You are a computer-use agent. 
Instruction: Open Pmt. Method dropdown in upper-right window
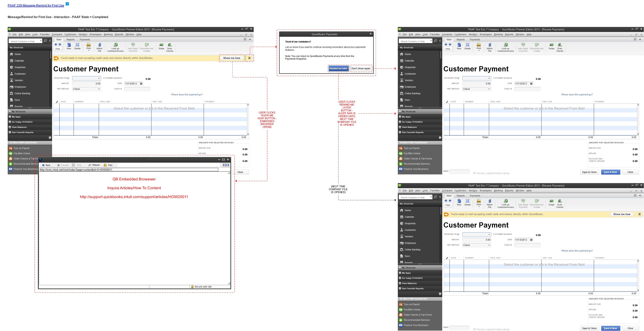(489, 89)
